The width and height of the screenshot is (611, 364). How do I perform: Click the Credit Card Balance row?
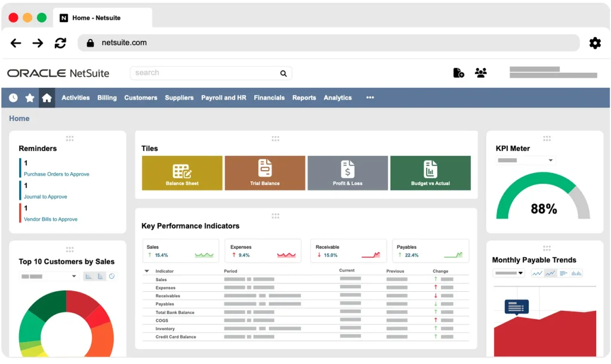[x=305, y=337]
